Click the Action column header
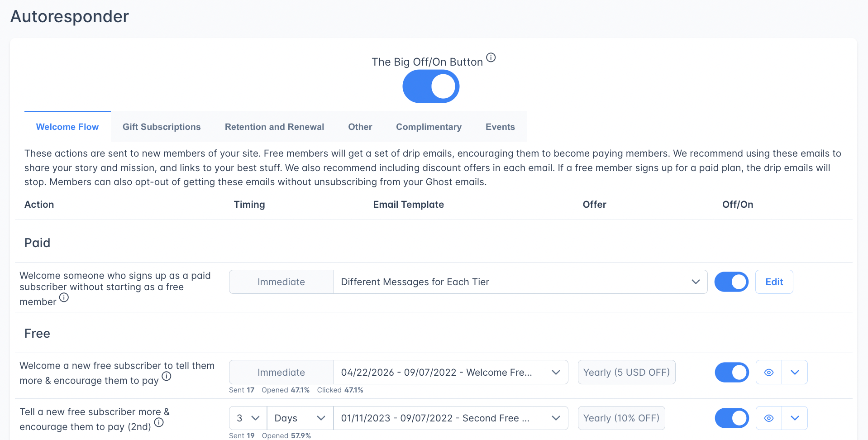868x440 pixels. [39, 205]
